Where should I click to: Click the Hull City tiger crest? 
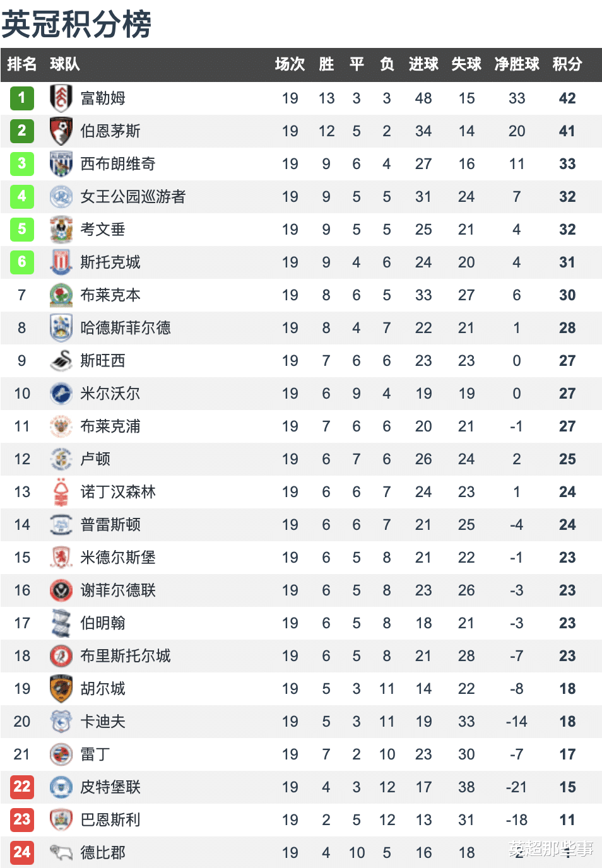(61, 688)
